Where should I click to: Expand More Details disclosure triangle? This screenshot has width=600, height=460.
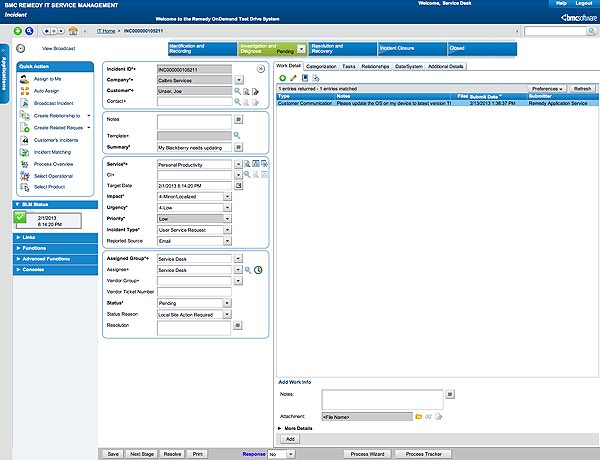click(279, 428)
